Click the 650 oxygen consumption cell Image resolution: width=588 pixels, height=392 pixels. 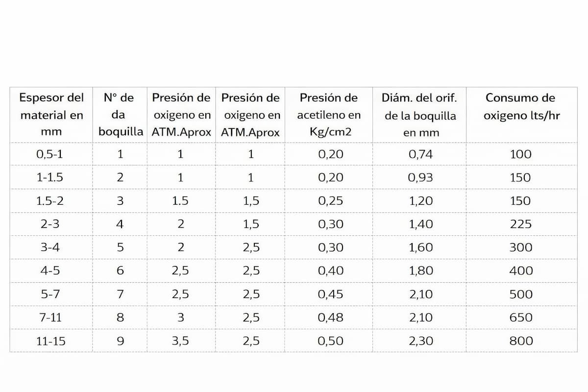(x=521, y=318)
